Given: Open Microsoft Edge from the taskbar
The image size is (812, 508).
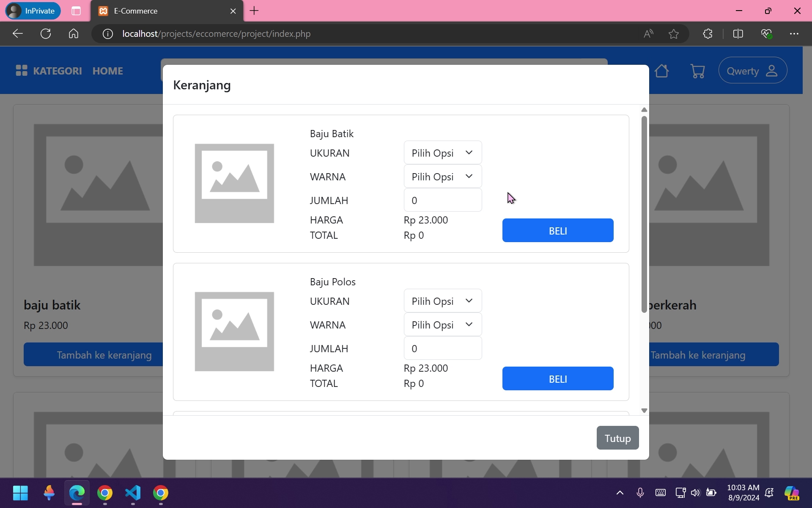Looking at the screenshot, I should click(x=77, y=493).
